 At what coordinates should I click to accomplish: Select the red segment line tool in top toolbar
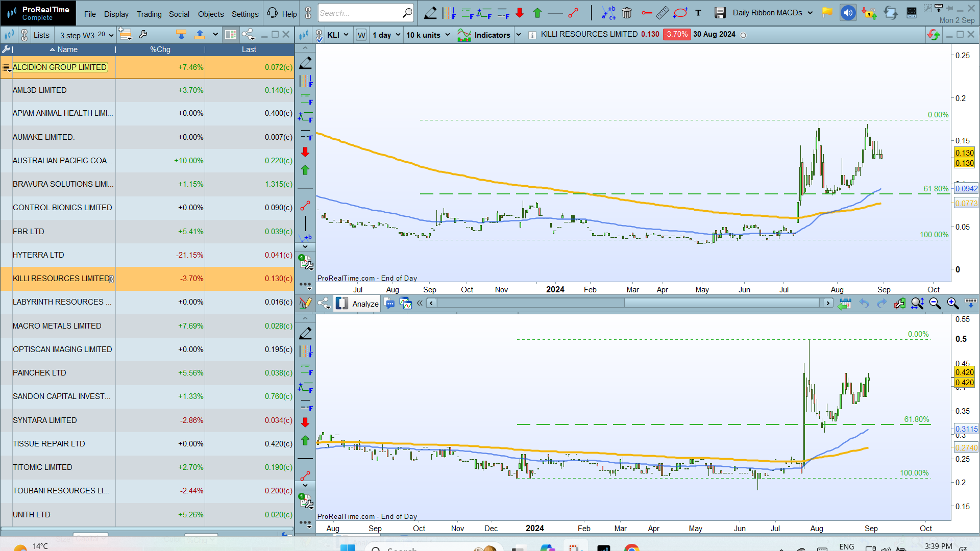[x=573, y=13]
